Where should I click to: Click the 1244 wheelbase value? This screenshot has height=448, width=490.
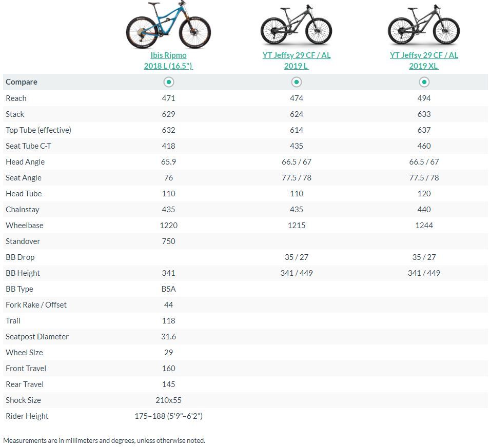tap(424, 225)
